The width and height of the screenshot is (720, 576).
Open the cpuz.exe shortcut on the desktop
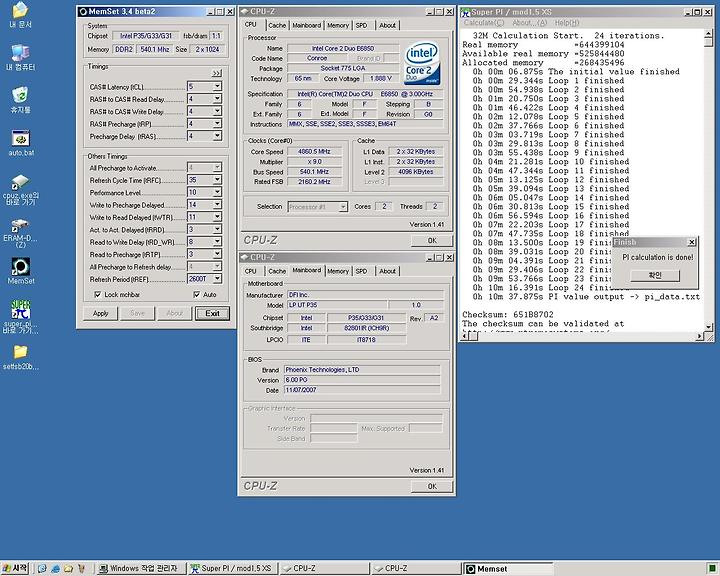click(x=20, y=189)
